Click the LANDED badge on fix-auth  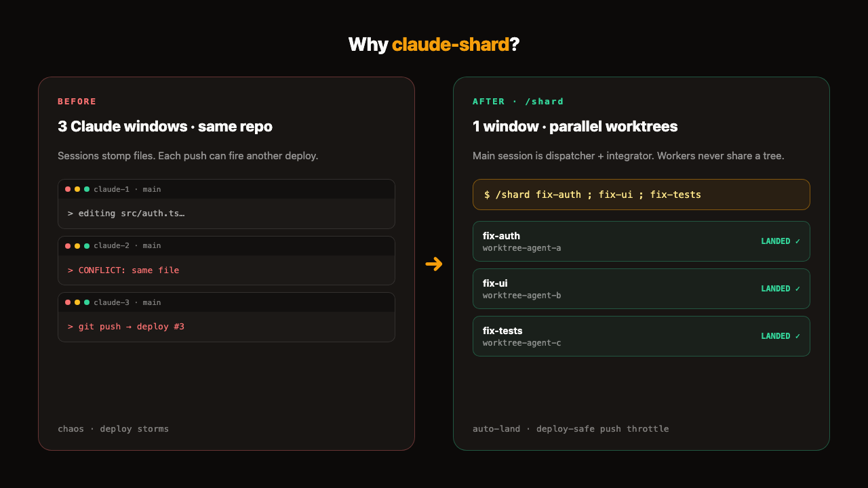click(x=781, y=241)
